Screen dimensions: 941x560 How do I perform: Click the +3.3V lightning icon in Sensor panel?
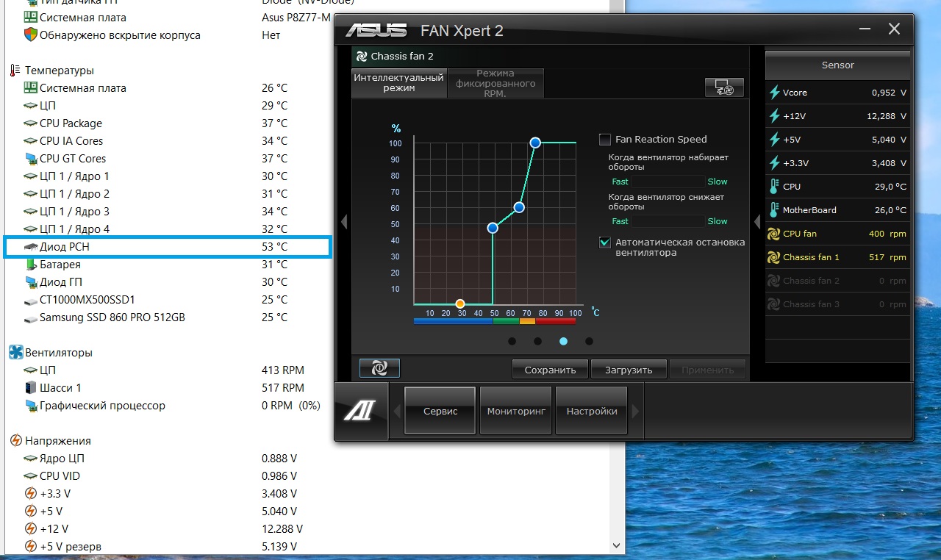point(773,163)
